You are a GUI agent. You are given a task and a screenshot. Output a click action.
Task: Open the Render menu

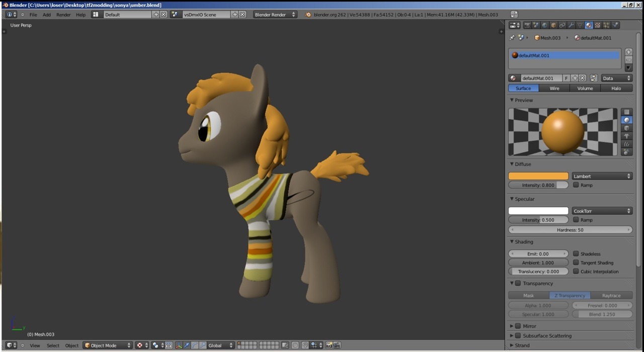pos(63,15)
